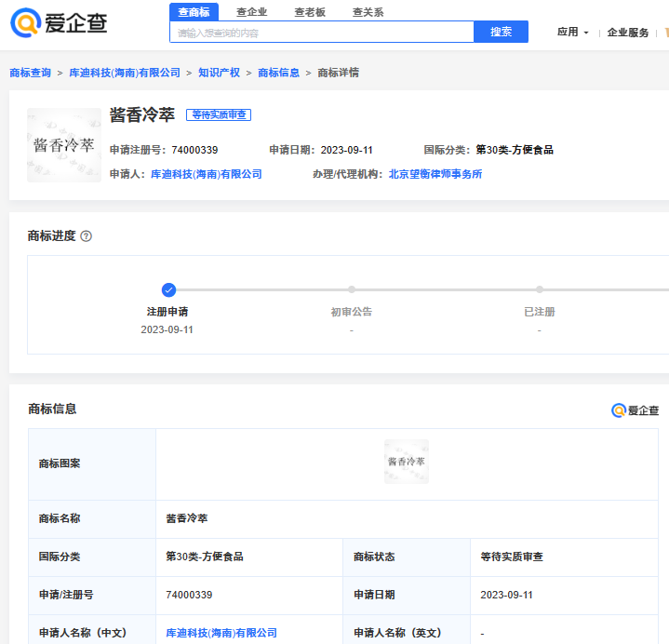Screen dimensions: 669x644
Task: Select 酱香冷萃 in 商标名称 row
Action: point(186,518)
